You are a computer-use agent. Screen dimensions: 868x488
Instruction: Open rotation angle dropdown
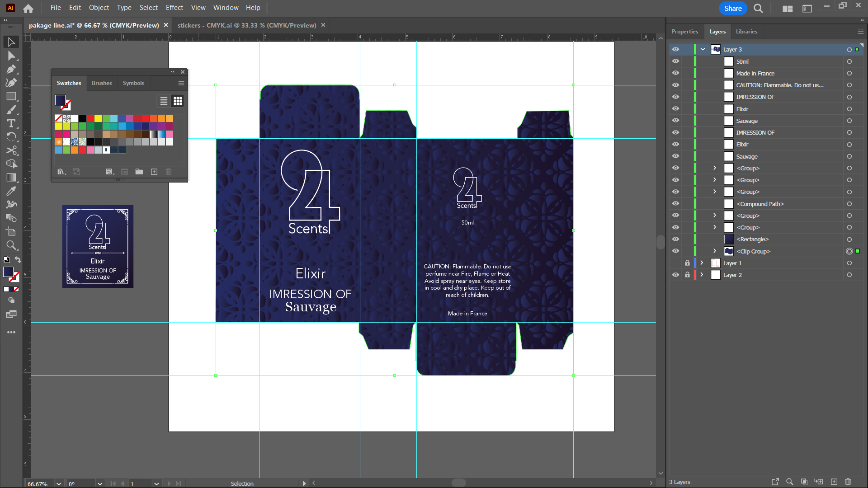[99, 483]
